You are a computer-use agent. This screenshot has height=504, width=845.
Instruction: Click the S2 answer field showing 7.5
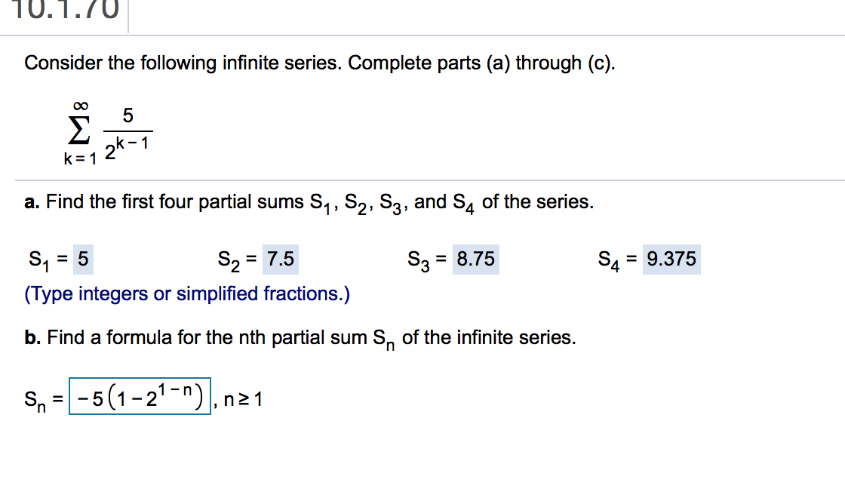[279, 259]
